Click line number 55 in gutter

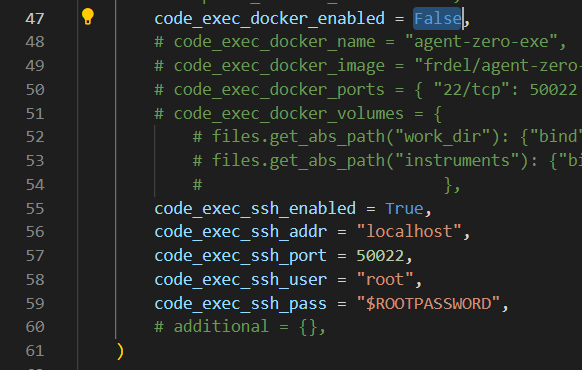[35, 209]
